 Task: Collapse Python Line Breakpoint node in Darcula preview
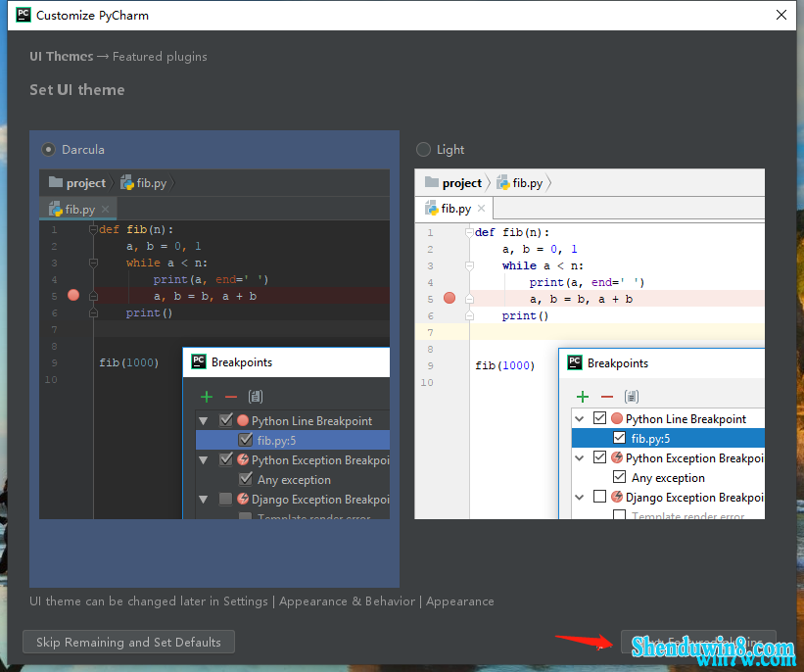point(204,421)
